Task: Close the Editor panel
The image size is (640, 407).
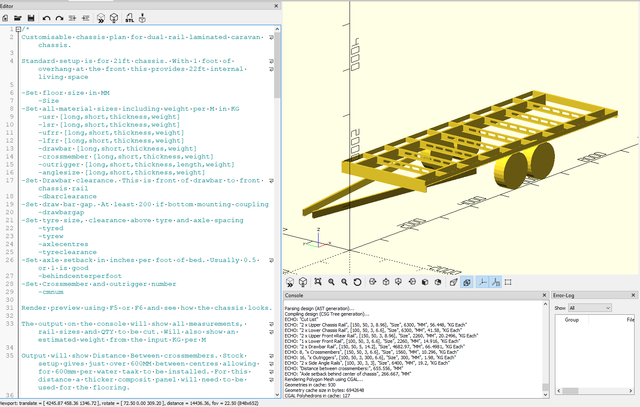Action: [x=276, y=6]
